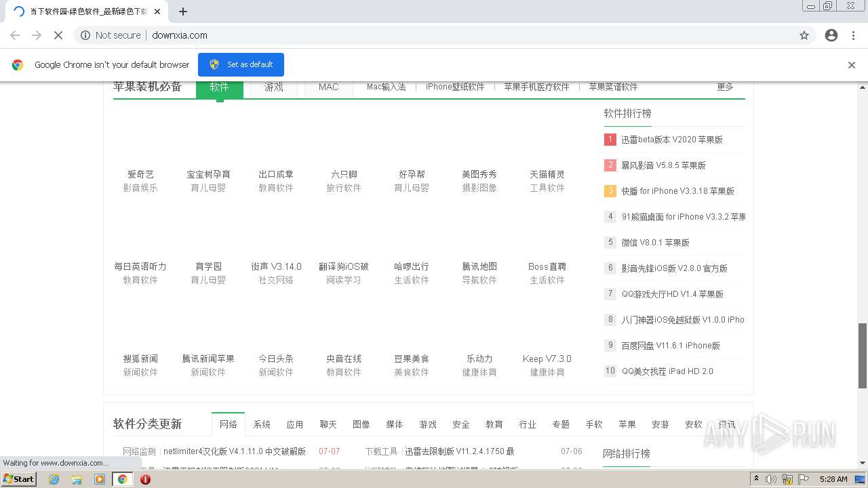The width and height of the screenshot is (868, 488).
Task: Open Action Center flag in system tray
Action: coord(804,479)
